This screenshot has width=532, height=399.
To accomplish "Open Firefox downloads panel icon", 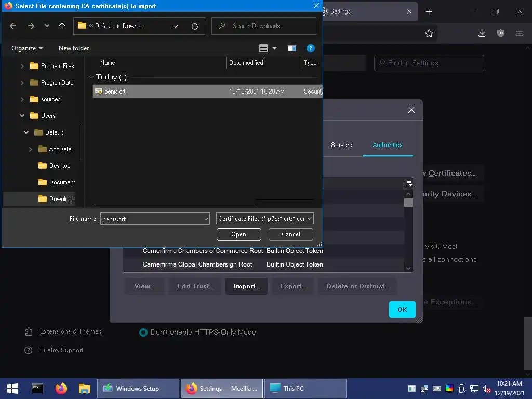I will coord(482,33).
